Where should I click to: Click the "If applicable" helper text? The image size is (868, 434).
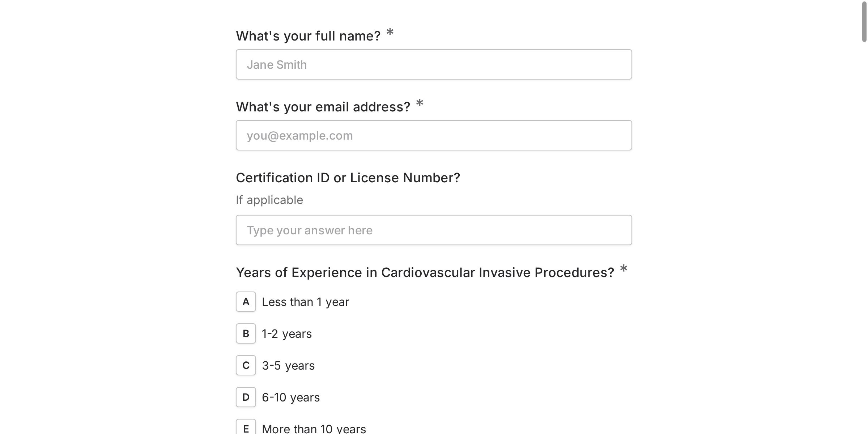269,200
